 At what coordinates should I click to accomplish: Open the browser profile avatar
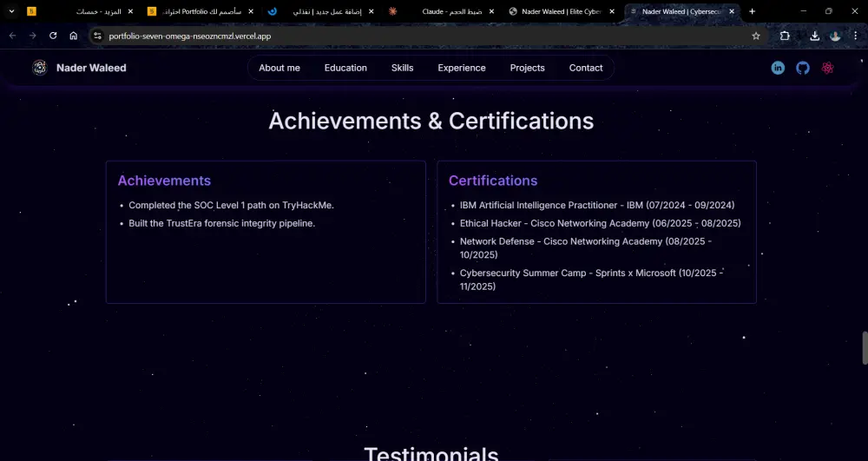tap(835, 36)
